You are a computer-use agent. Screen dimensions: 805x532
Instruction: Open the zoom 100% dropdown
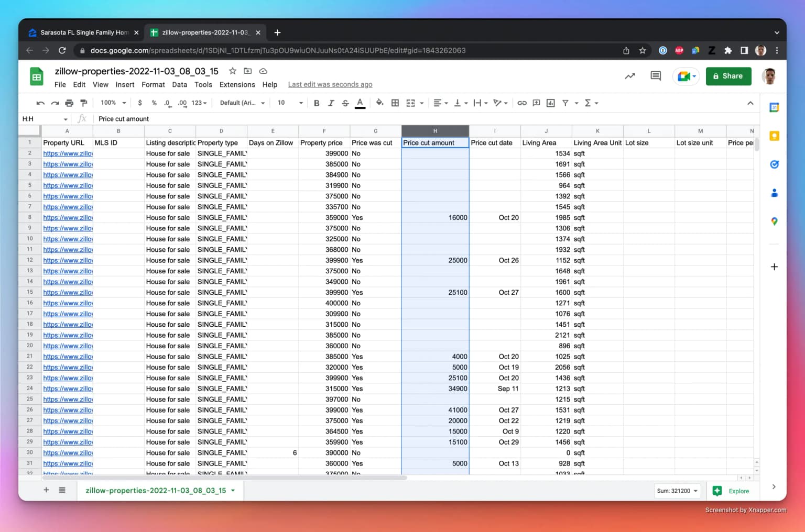[113, 103]
